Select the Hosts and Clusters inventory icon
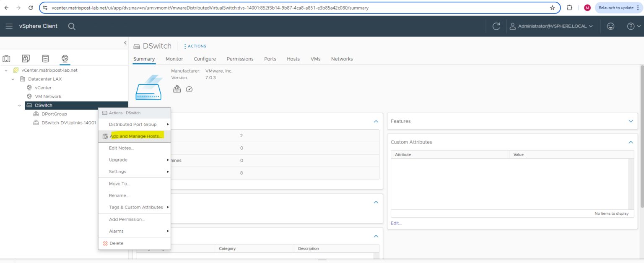 [6, 58]
